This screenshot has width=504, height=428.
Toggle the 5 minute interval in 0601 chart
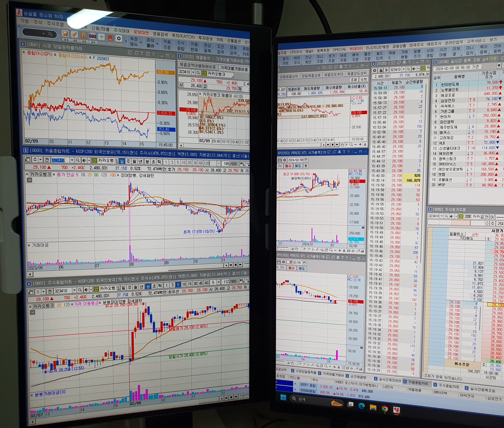click(x=178, y=285)
